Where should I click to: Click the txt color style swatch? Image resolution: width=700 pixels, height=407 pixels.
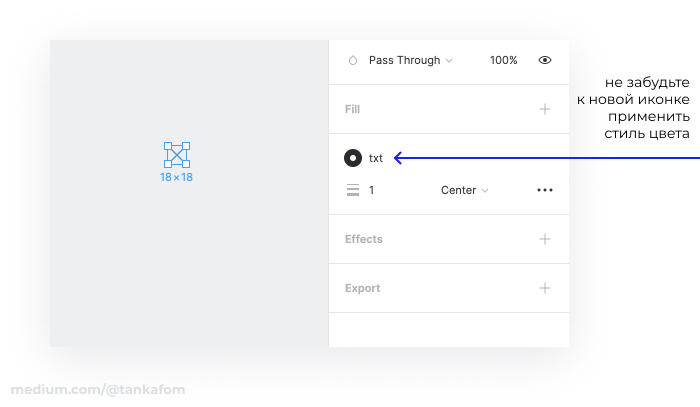[x=353, y=158]
